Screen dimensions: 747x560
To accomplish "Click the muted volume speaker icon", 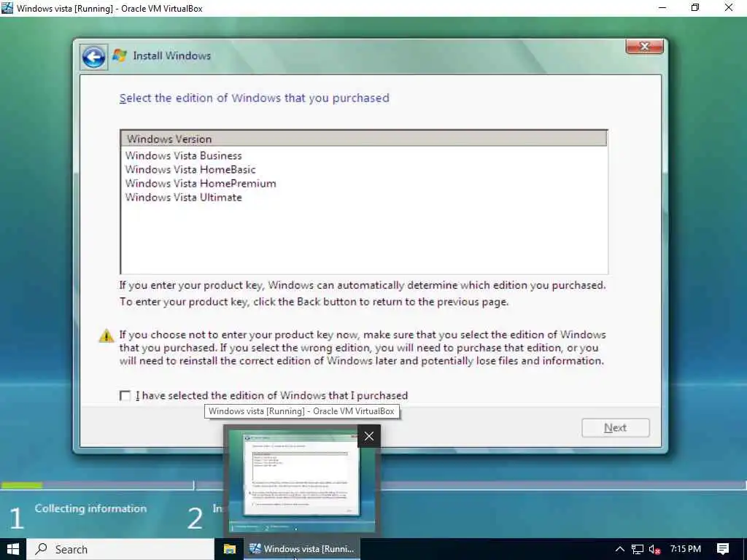I will (654, 549).
